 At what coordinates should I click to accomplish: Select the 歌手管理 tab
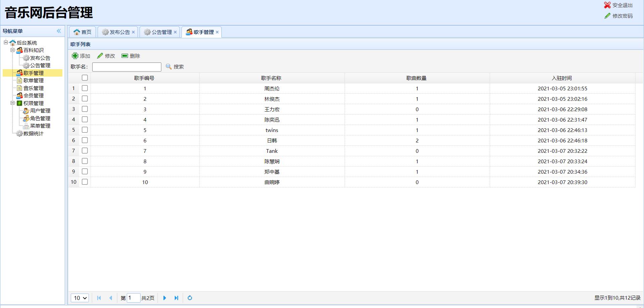(202, 32)
